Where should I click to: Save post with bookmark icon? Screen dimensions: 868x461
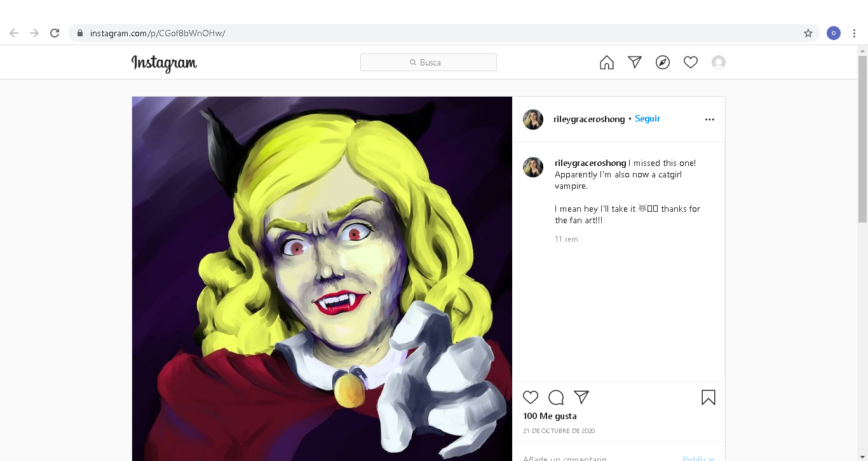(709, 397)
